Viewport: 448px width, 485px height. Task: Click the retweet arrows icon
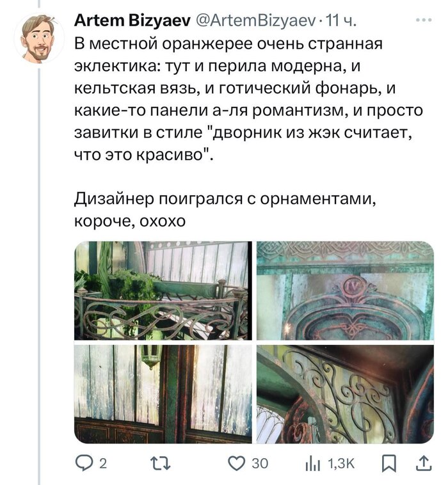160,463
